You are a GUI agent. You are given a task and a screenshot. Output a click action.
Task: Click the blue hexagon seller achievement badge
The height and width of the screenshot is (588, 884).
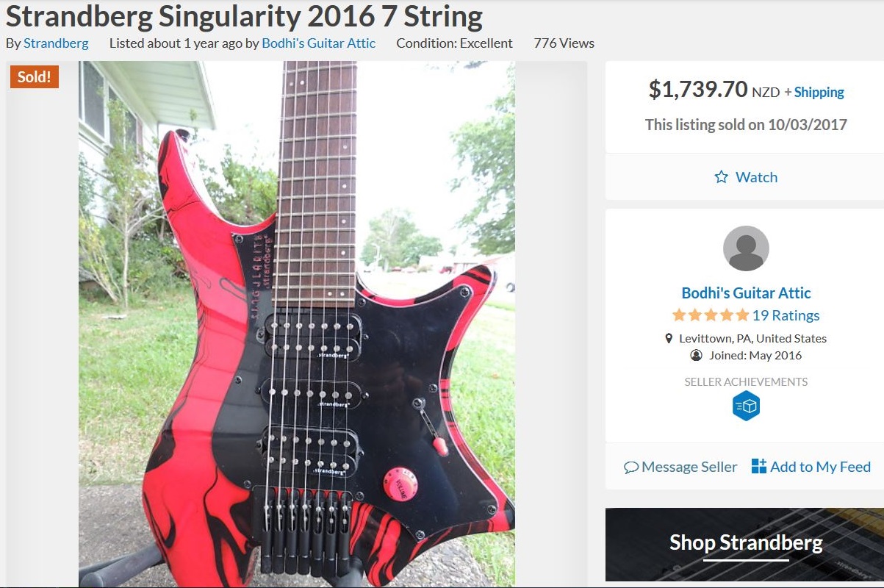[746, 406]
